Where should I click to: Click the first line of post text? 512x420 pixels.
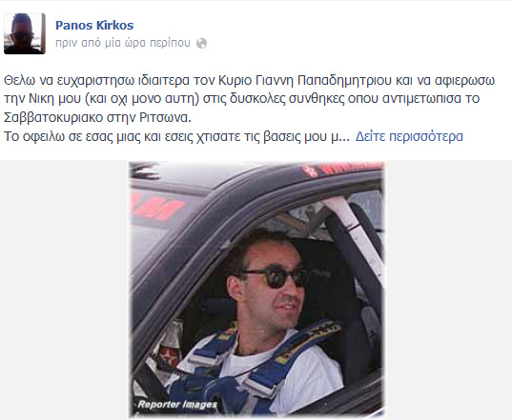[249, 80]
